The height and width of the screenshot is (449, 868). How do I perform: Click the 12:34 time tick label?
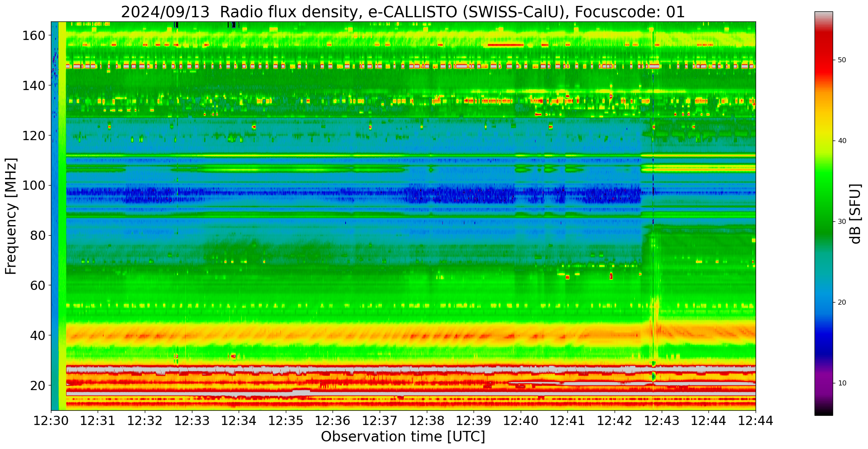(x=239, y=421)
